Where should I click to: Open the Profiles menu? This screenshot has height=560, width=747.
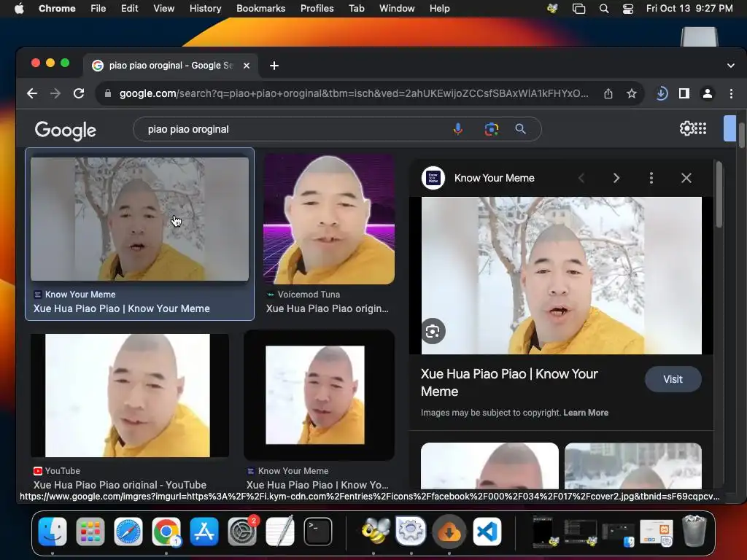(317, 9)
